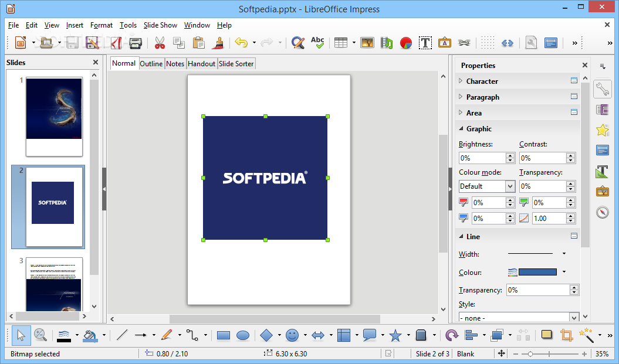Select the Rectangle shape tool
The image size is (619, 364).
[224, 336]
